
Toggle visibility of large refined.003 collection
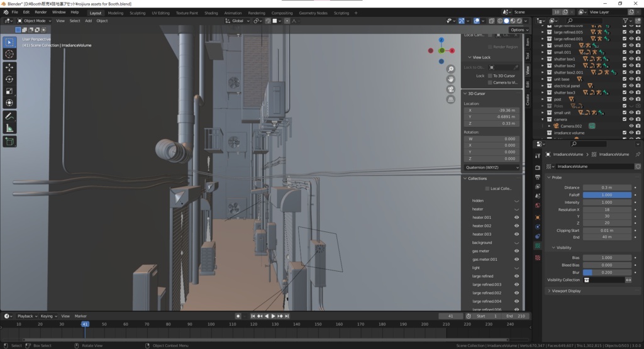pos(517,285)
